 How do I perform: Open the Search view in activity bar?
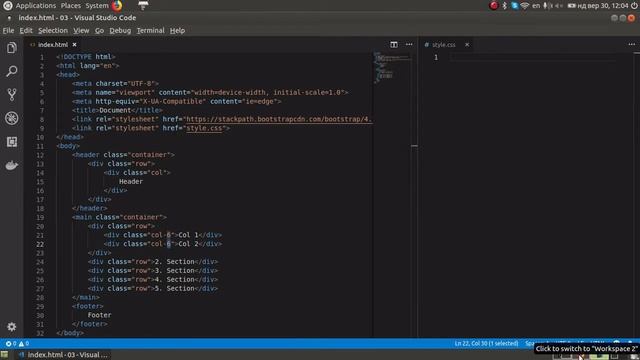[x=11, y=71]
